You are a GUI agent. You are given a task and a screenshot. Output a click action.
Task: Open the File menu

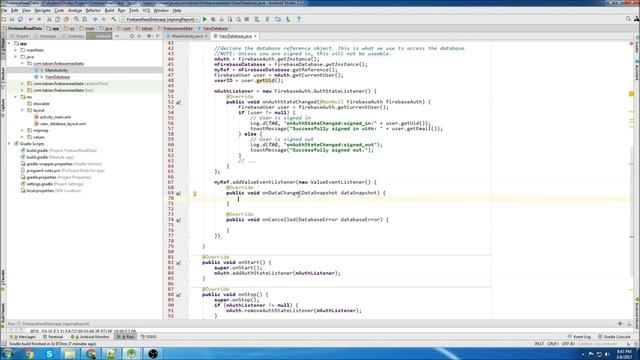pos(4,10)
